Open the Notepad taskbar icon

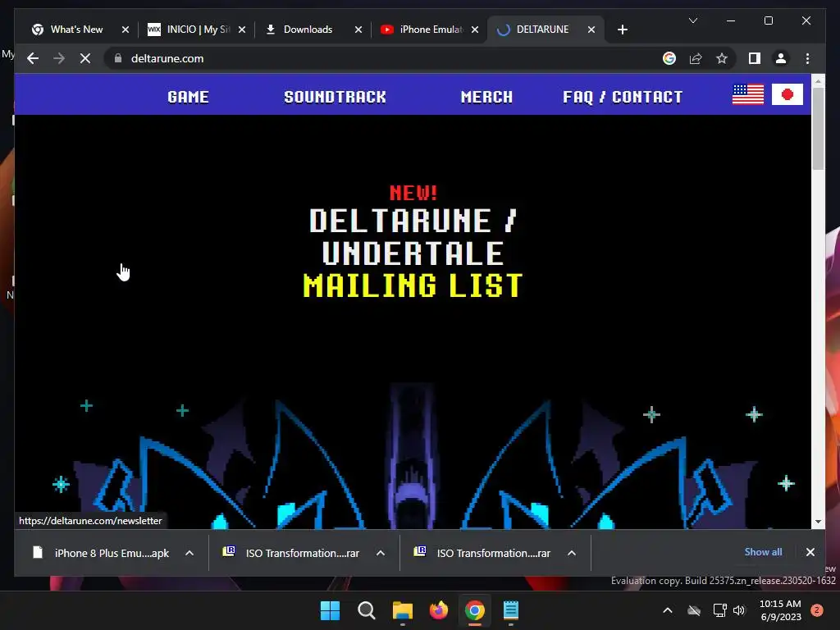[x=511, y=610]
